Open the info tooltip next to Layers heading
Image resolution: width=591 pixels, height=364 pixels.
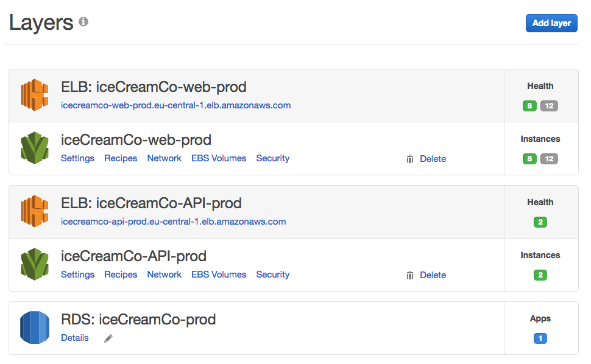point(83,20)
